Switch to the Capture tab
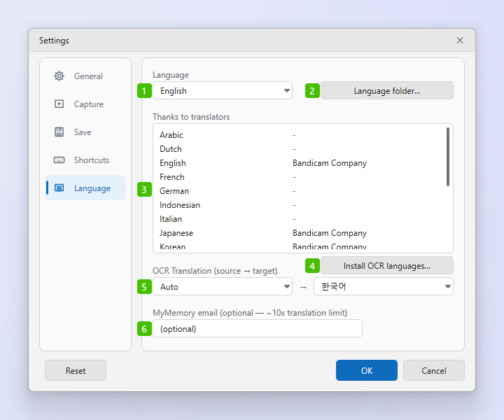 point(85,104)
